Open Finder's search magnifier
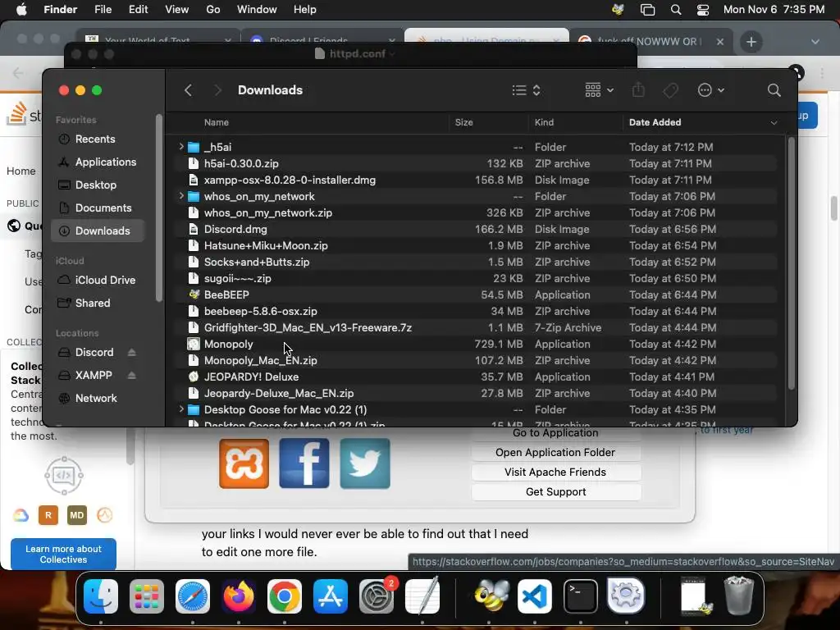 pos(774,90)
